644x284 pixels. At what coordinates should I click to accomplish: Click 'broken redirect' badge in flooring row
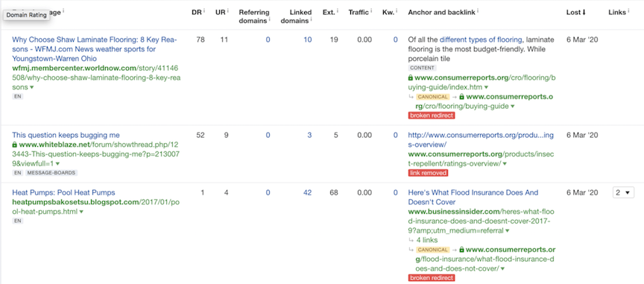click(432, 116)
